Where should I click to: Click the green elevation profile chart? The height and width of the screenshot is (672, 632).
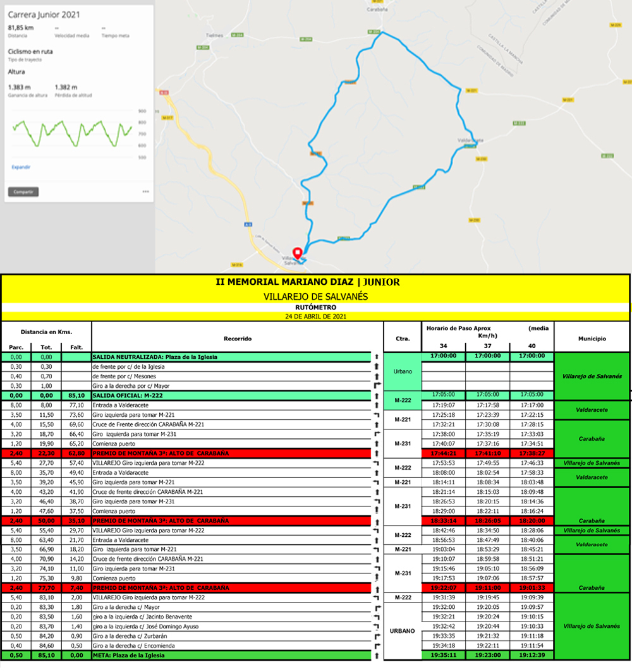pos(72,133)
